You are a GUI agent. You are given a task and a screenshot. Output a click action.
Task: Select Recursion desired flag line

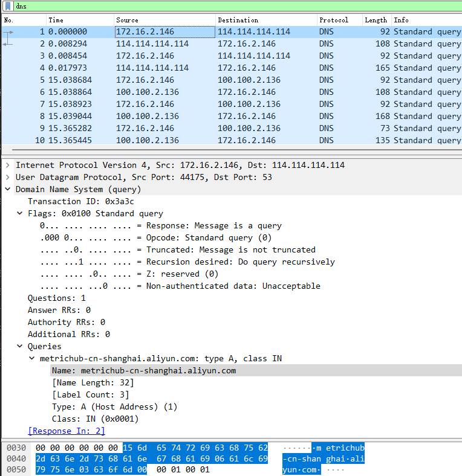coord(187,262)
